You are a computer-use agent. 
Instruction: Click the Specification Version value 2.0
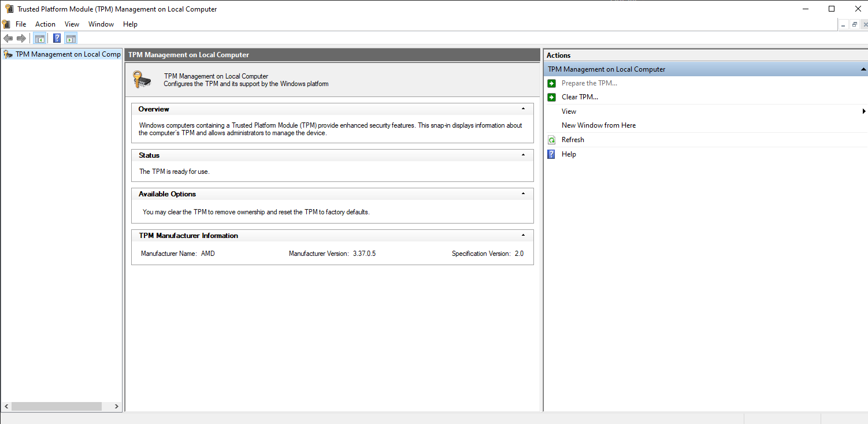[519, 254]
